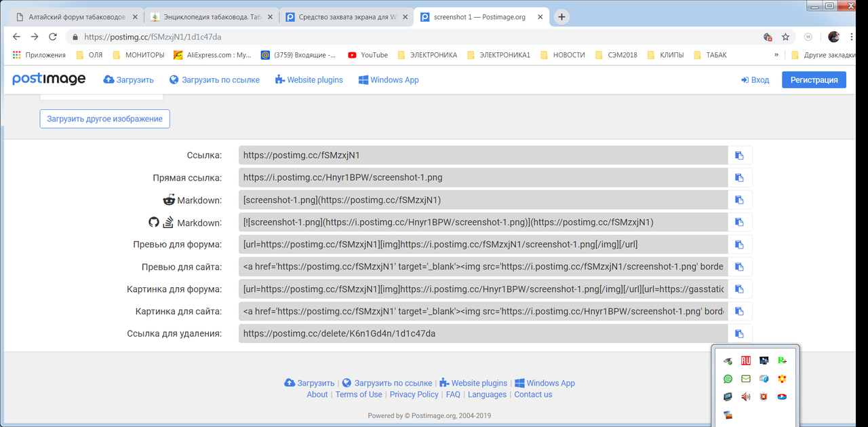
Task: Open Website plugins in the top navigation
Action: pyautogui.click(x=309, y=80)
